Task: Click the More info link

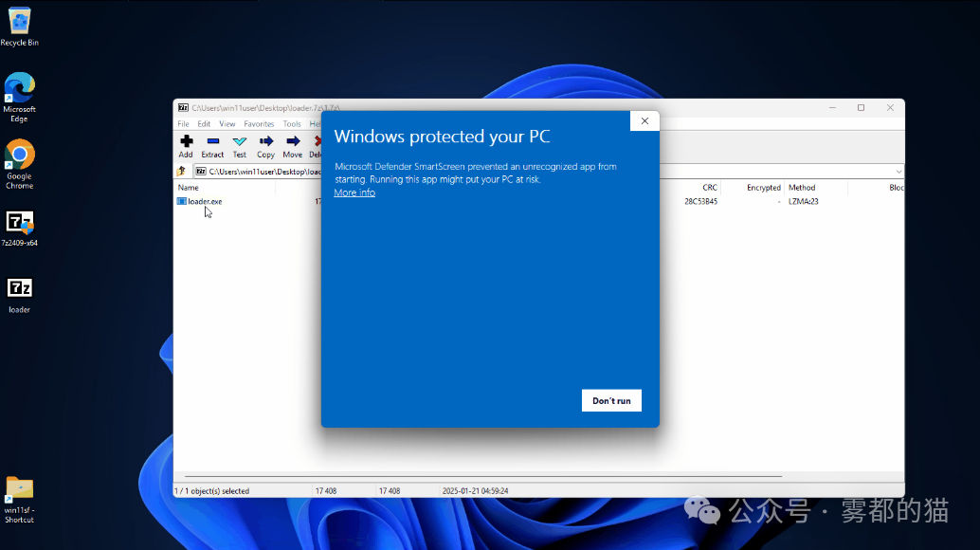Action: (x=354, y=192)
